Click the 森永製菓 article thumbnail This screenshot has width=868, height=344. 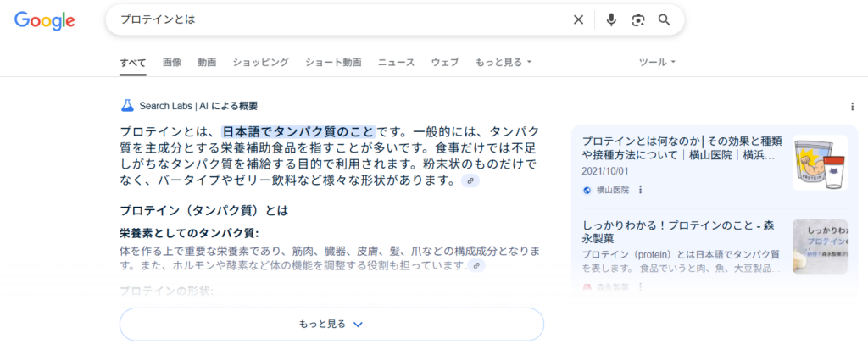pyautogui.click(x=820, y=247)
